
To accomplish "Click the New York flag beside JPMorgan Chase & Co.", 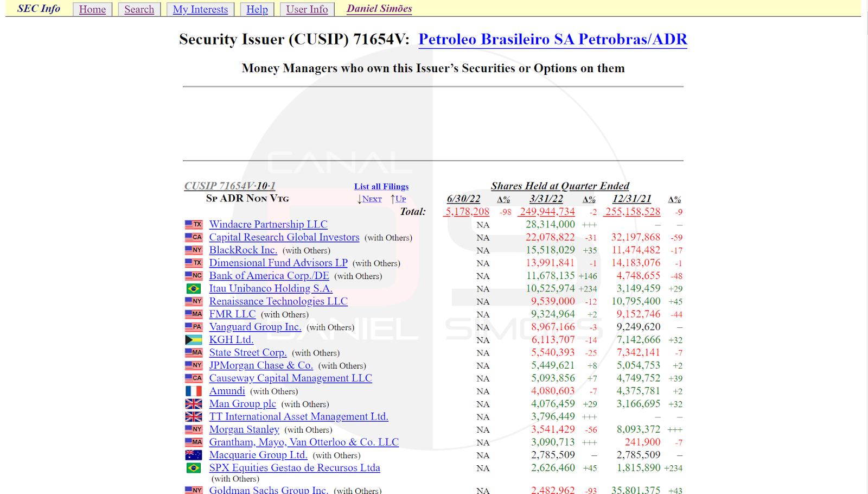I will click(194, 365).
